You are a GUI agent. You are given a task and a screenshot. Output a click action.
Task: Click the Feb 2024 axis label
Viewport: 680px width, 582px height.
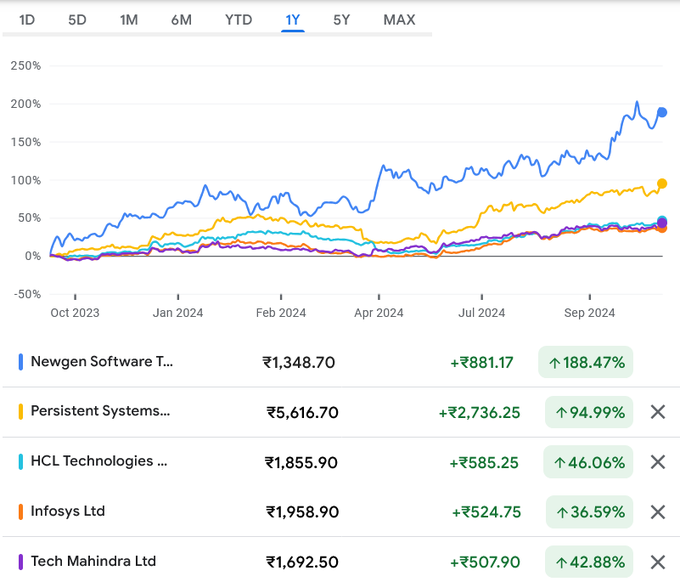[281, 313]
